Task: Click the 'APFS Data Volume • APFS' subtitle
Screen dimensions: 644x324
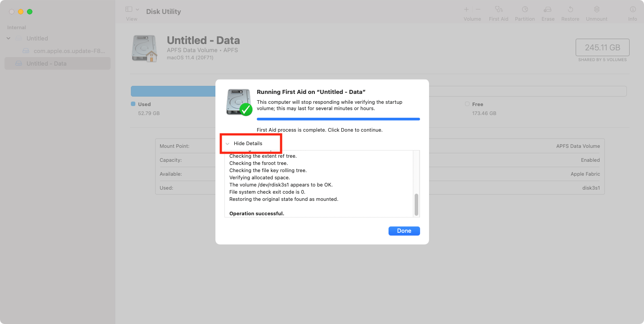Action: point(202,50)
